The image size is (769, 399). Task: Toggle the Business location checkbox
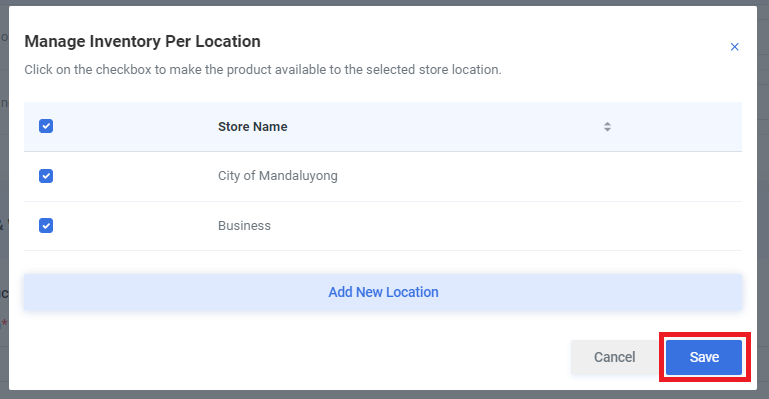[x=46, y=225]
